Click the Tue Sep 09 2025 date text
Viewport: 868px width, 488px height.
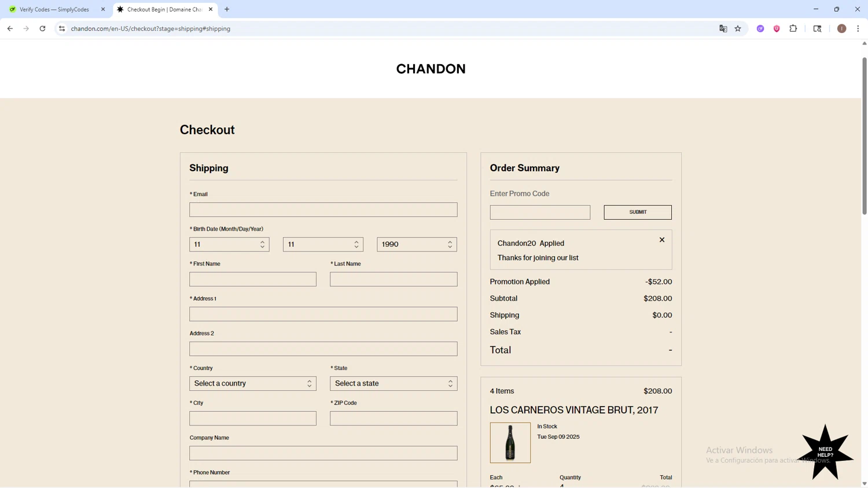[x=558, y=437]
